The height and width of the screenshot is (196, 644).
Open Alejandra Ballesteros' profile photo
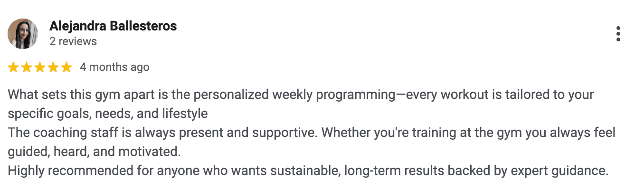click(23, 34)
